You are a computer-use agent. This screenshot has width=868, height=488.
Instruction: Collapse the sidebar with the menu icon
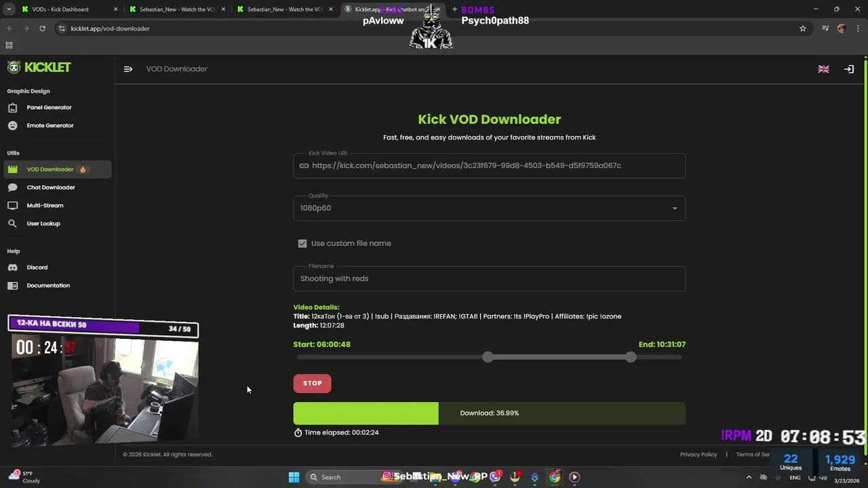128,69
